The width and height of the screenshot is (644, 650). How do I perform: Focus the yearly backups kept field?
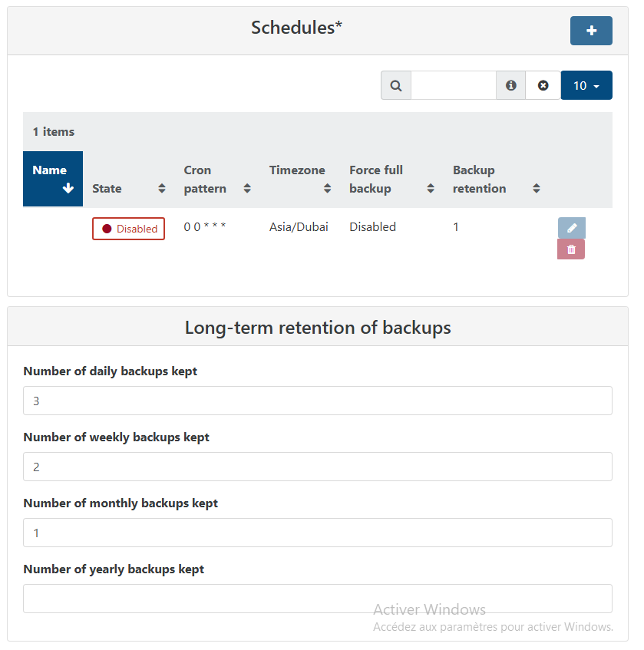318,599
